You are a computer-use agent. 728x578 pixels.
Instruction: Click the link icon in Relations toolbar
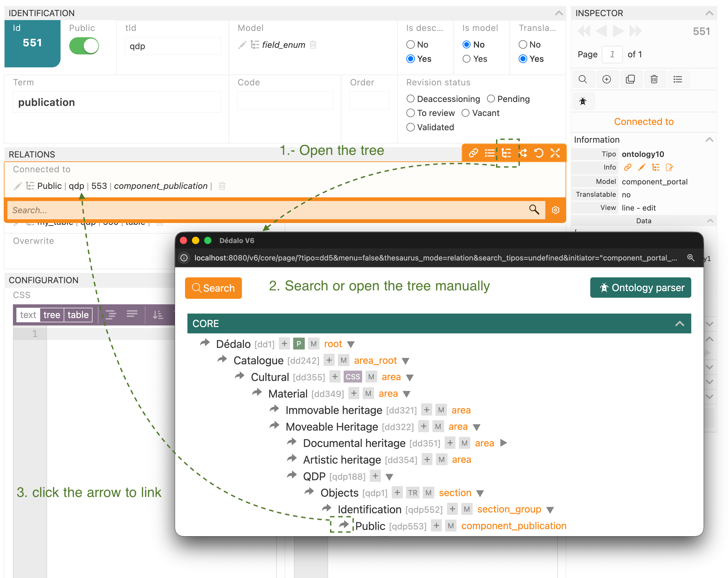(x=473, y=153)
